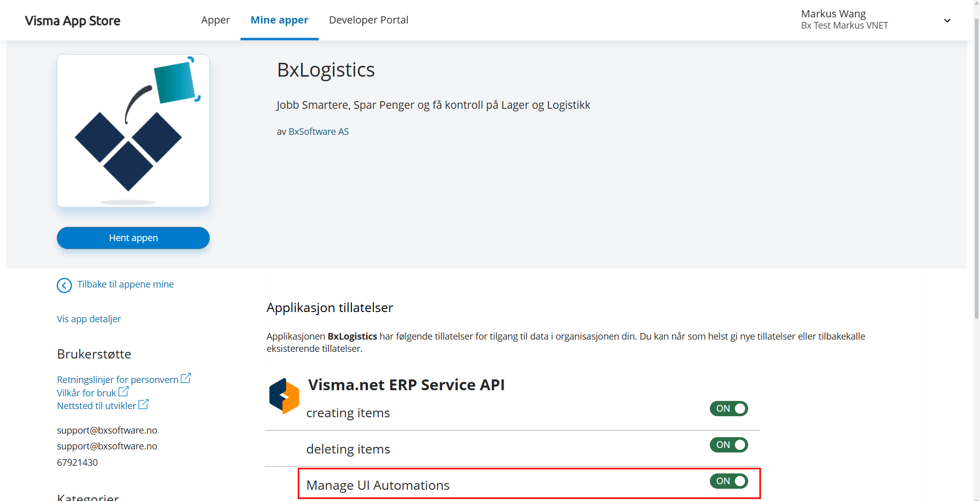This screenshot has width=980, height=501.
Task: Open the Apper tab
Action: [x=216, y=20]
